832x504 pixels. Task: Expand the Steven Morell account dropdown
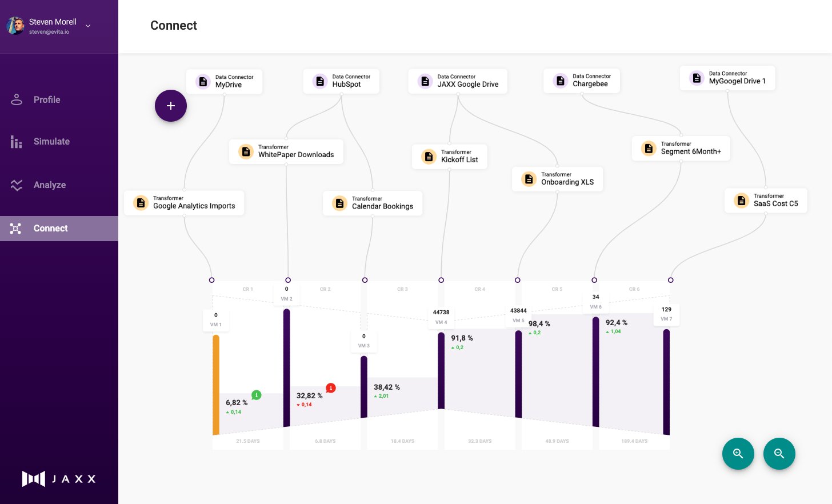tap(87, 26)
